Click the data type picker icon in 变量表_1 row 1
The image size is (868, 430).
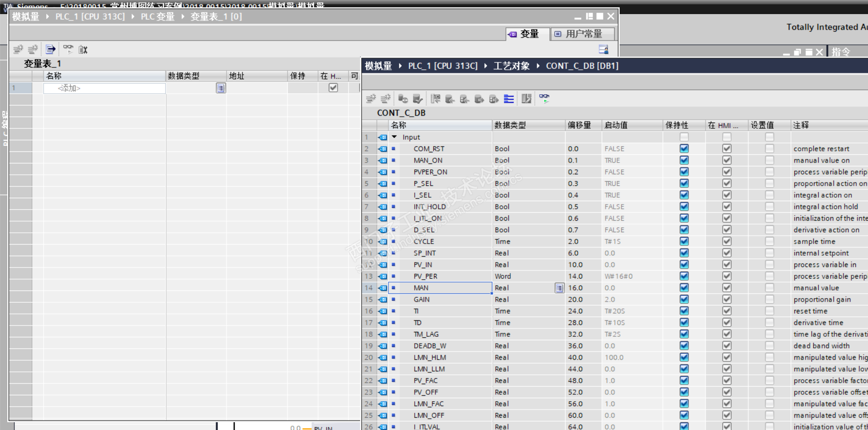(x=221, y=88)
